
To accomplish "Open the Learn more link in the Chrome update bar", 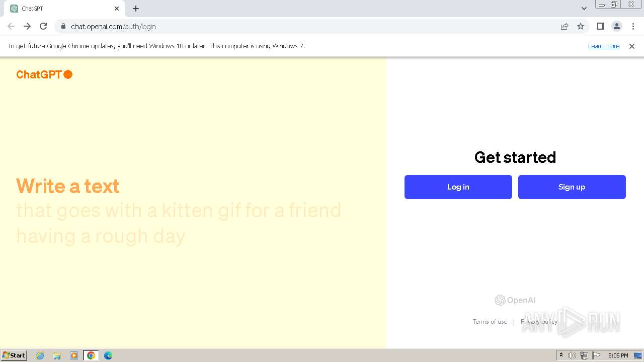I will 604,46.
